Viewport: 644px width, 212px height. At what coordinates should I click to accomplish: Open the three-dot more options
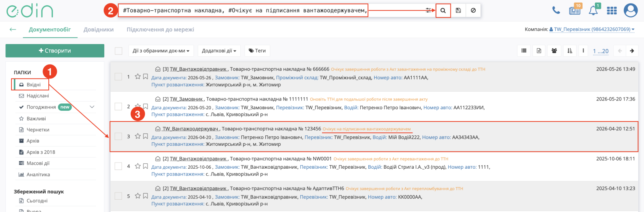583,51
